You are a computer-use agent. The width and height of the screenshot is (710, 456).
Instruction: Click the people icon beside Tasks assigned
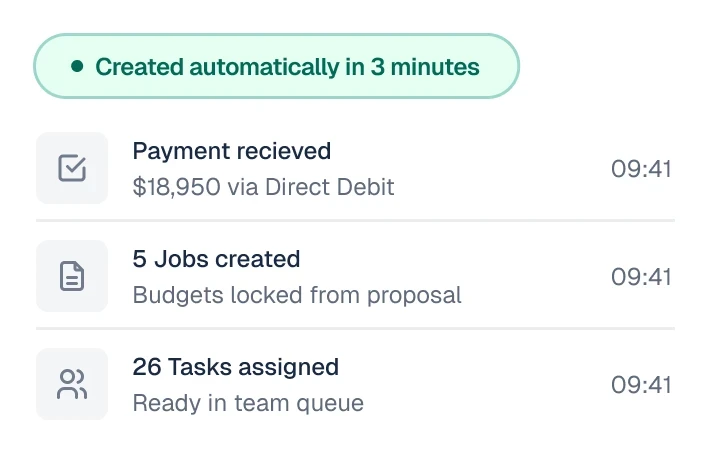72,384
